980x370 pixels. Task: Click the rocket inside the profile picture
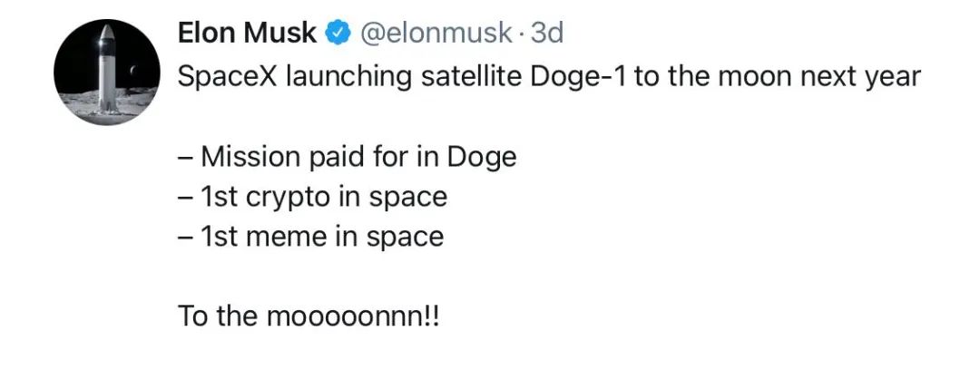pyautogui.click(x=107, y=69)
